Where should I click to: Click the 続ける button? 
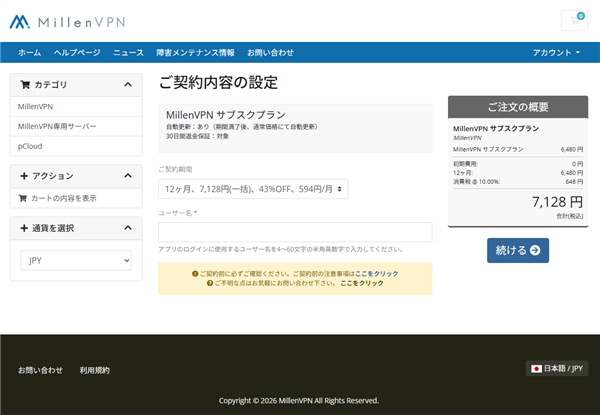pos(518,251)
